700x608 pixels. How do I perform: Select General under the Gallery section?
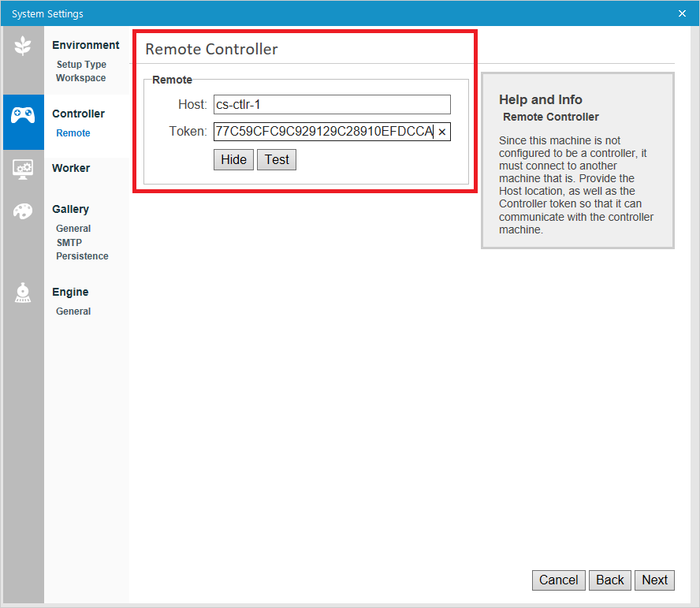point(73,228)
